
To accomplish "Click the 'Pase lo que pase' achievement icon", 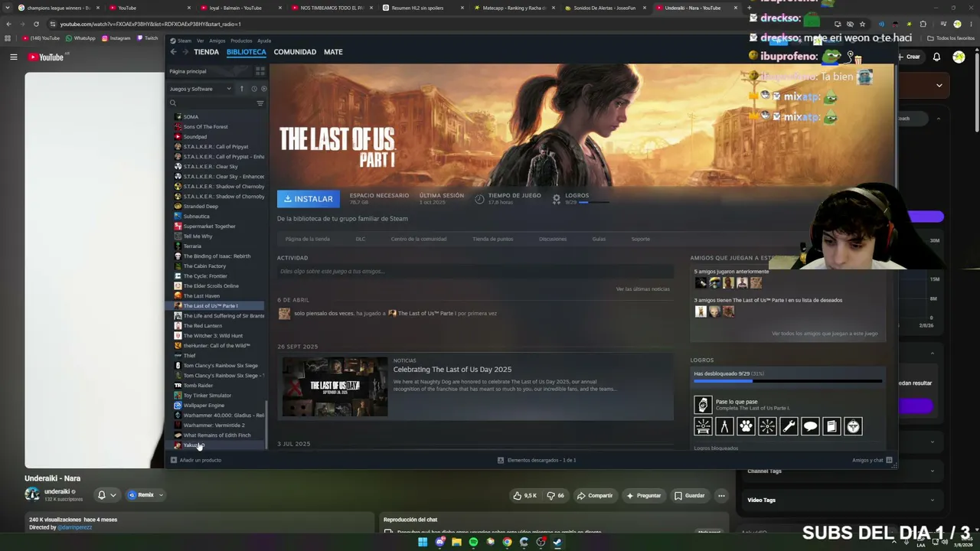I will click(703, 404).
